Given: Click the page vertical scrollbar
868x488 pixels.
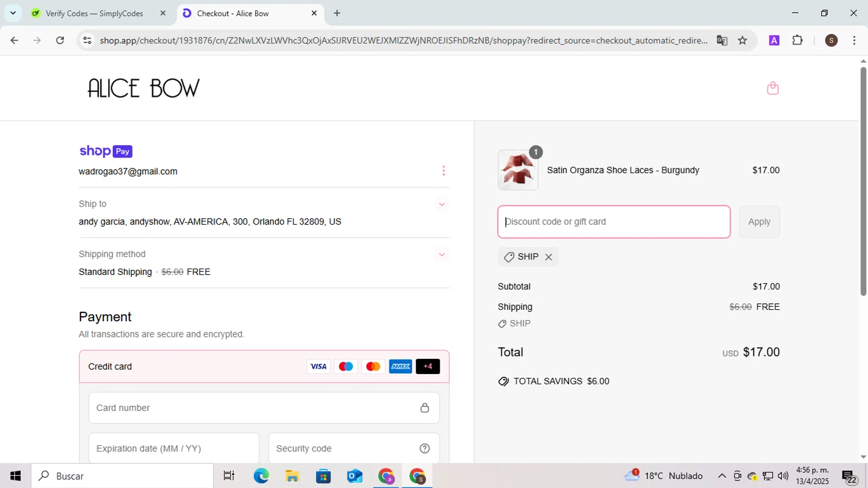Looking at the screenshot, I should pyautogui.click(x=863, y=182).
